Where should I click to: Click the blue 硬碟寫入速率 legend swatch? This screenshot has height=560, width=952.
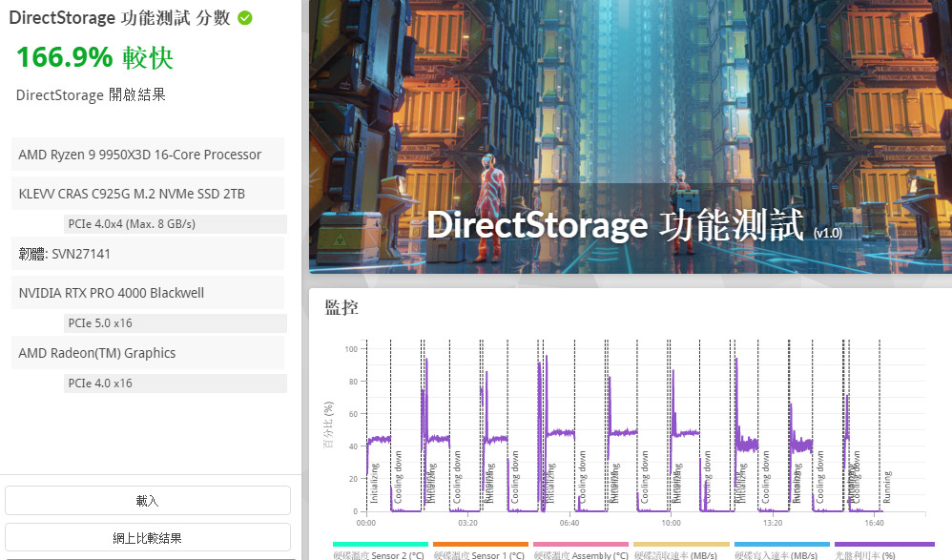tap(781, 544)
